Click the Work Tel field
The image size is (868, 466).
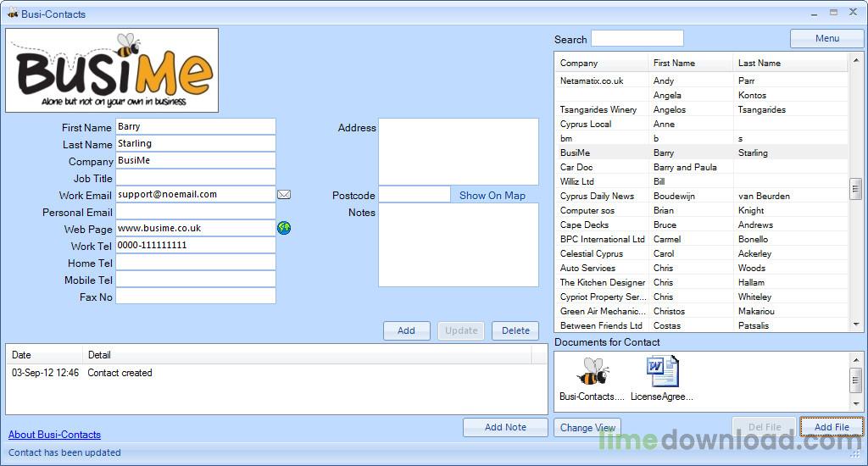196,245
